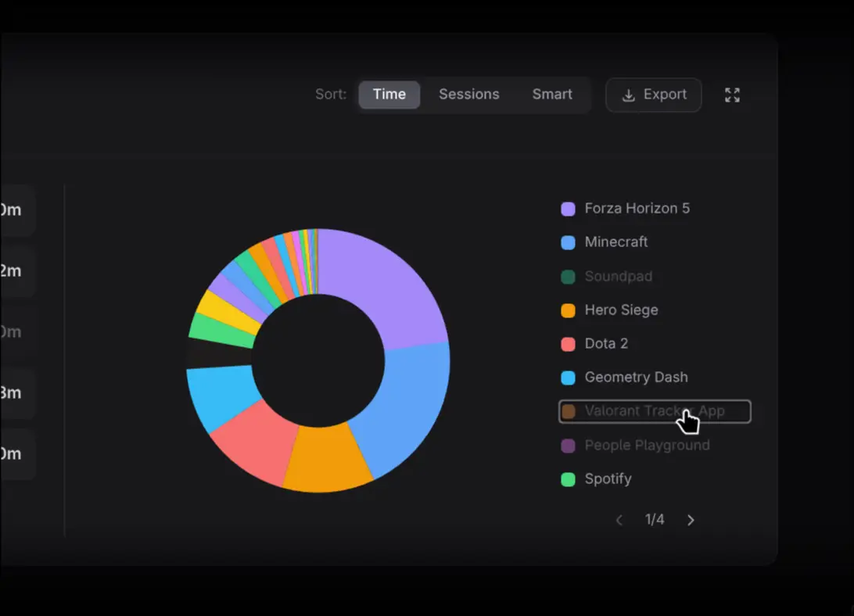This screenshot has height=616, width=854.
Task: Toggle Dota 2 legend entry
Action: click(594, 344)
